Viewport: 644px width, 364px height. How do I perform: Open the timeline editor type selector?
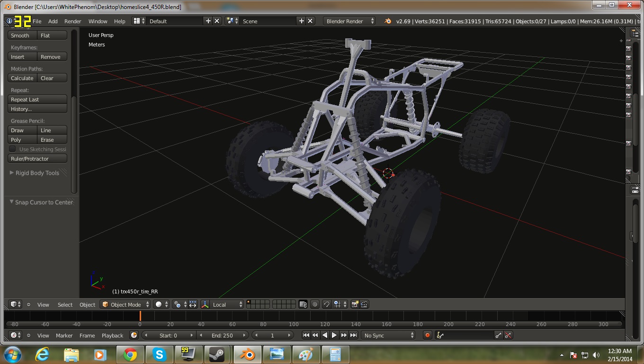point(16,335)
